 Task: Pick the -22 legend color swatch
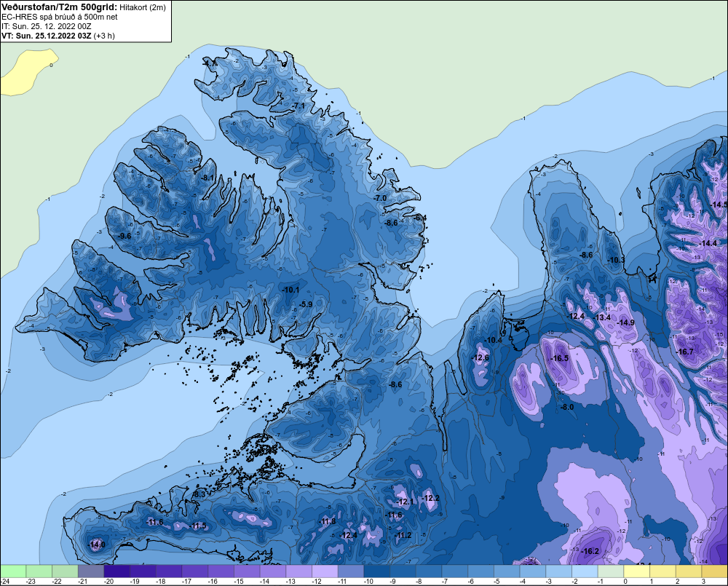65,571
